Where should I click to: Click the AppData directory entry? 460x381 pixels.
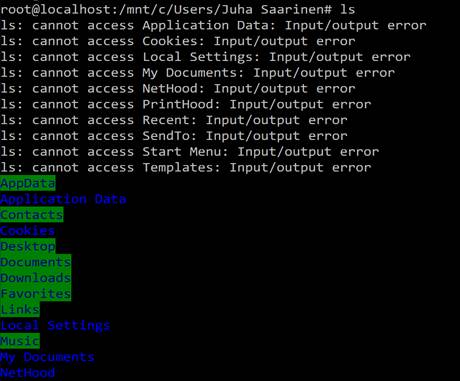pos(28,183)
